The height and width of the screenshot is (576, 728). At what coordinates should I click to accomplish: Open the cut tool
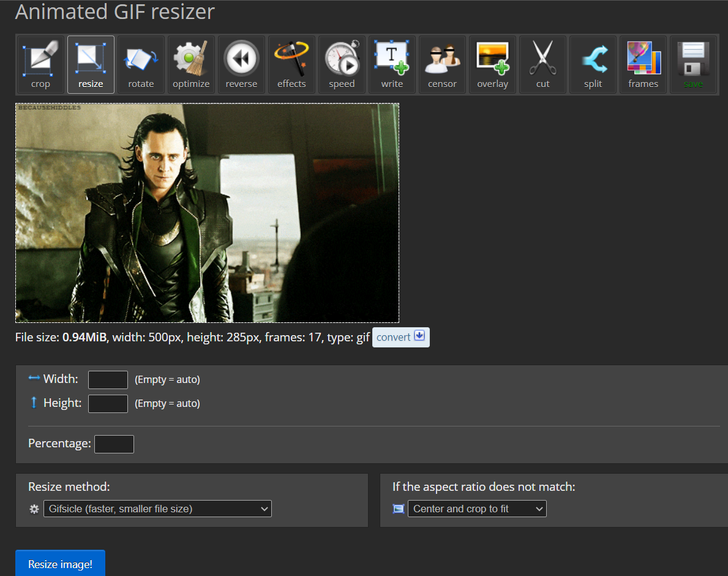tap(542, 64)
